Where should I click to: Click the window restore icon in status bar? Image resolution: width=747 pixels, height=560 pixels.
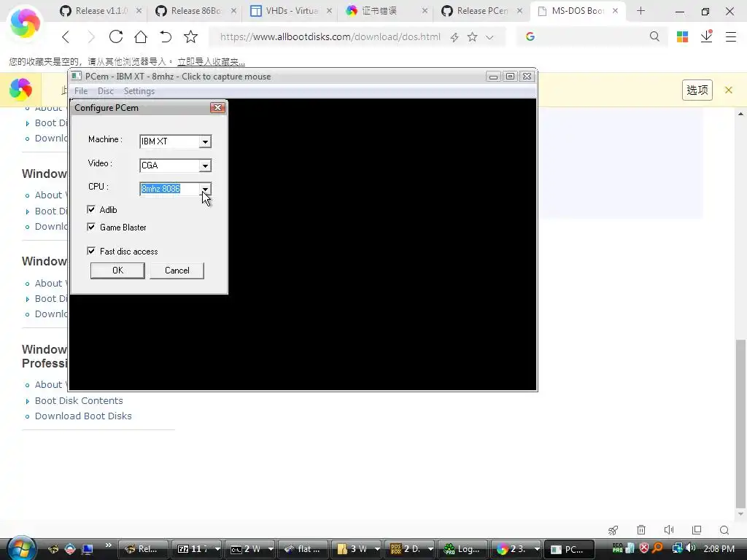pos(697,530)
